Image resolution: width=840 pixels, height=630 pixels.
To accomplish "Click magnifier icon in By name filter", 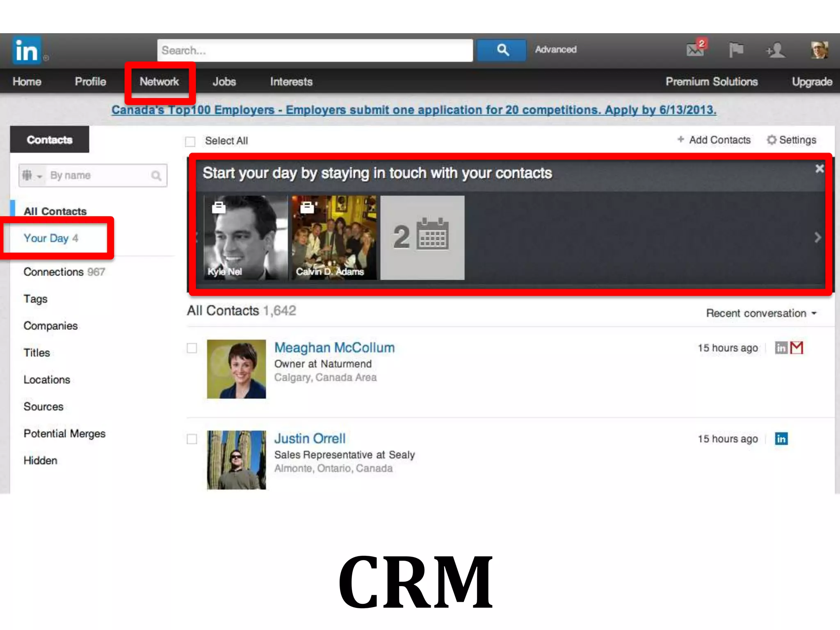I will click(156, 176).
